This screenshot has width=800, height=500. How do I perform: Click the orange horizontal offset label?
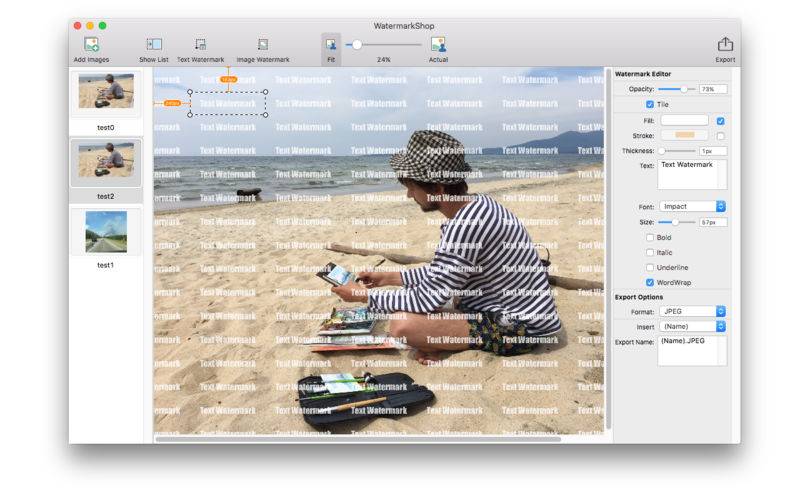pyautogui.click(x=172, y=103)
